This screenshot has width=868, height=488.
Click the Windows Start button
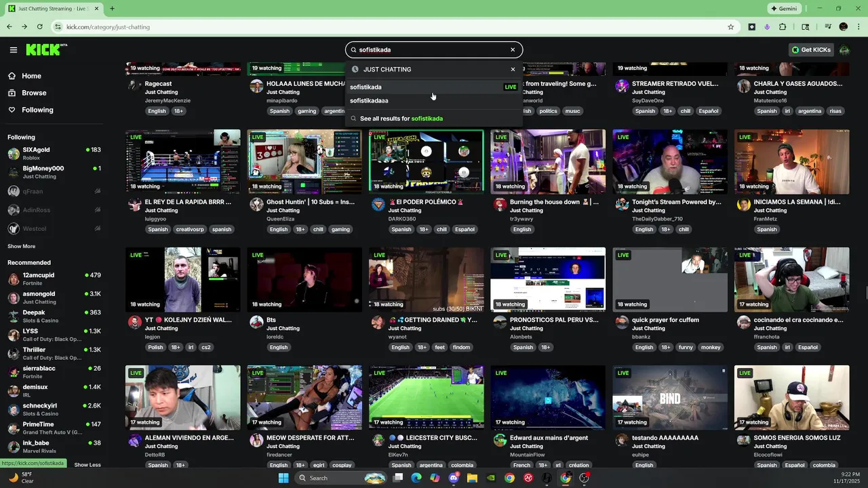coord(283,478)
